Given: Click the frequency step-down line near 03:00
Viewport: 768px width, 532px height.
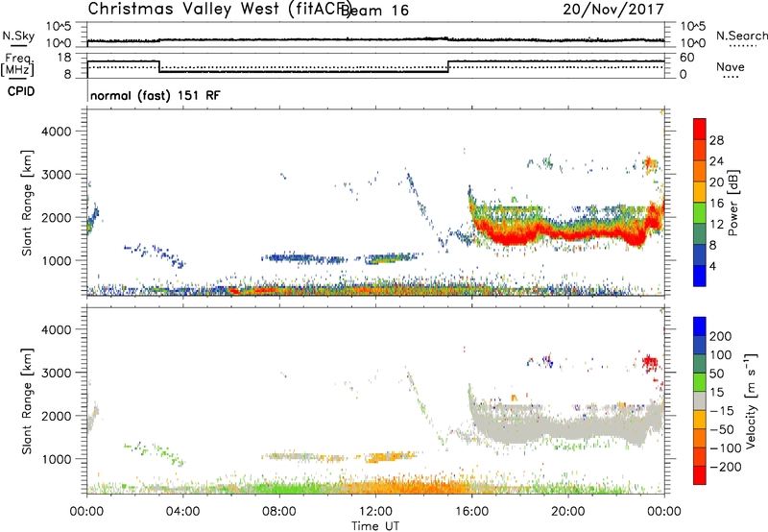Looking at the screenshot, I should (159, 66).
